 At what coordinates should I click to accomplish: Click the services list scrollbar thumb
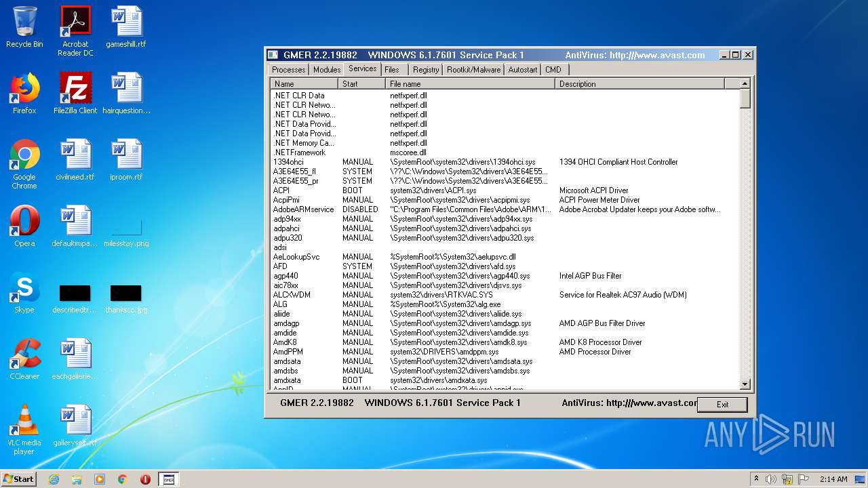tap(745, 99)
